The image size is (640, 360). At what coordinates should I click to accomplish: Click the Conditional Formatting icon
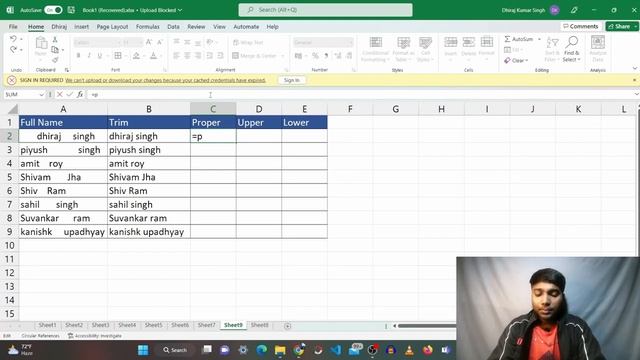(x=376, y=43)
